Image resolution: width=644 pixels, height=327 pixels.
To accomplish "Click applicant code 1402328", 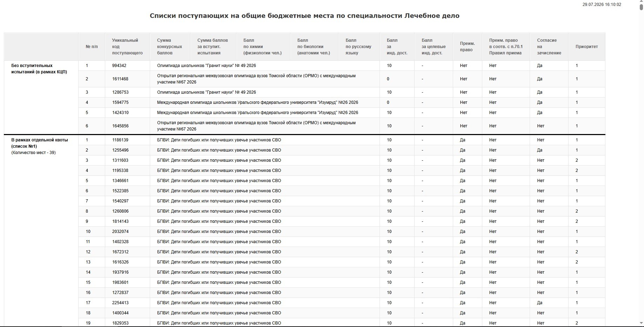I will pyautogui.click(x=120, y=242).
